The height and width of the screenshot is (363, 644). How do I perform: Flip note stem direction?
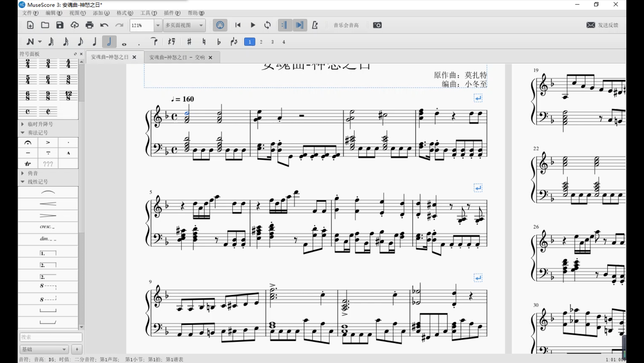pyautogui.click(x=234, y=42)
